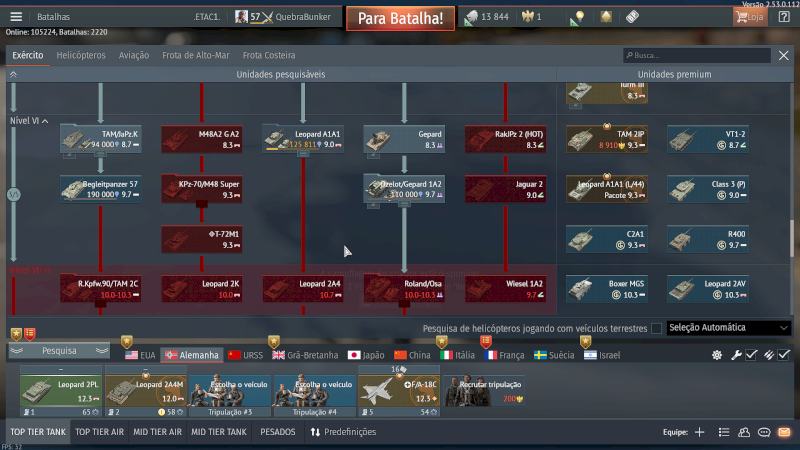The width and height of the screenshot is (800, 450).
Task: Select premium TAM 2IP card
Action: [x=607, y=139]
